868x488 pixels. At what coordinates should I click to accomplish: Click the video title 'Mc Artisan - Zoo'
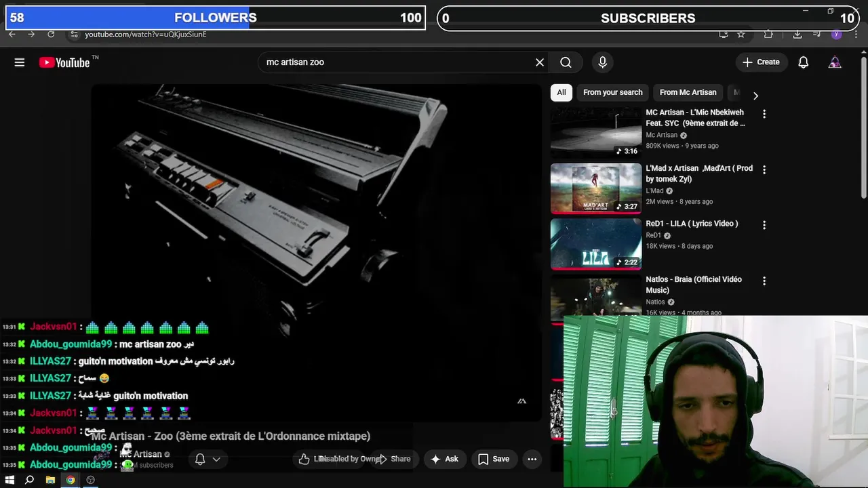click(x=231, y=436)
